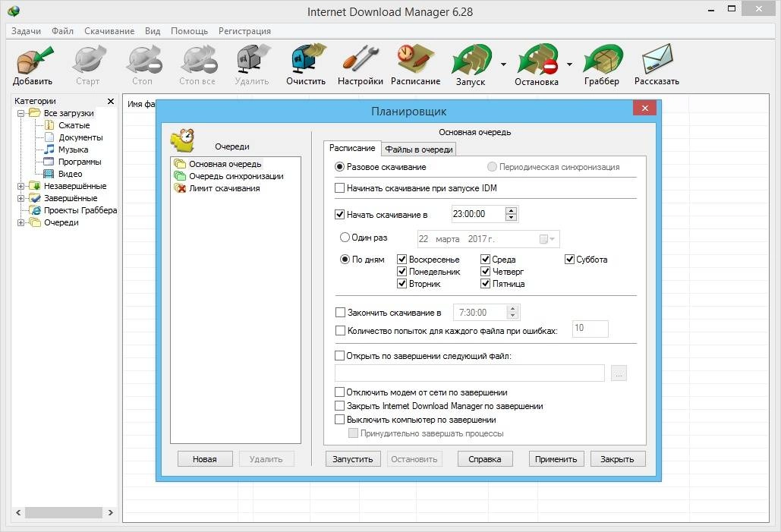
Task: Click the 23:00:00 start time field
Action: pyautogui.click(x=478, y=214)
